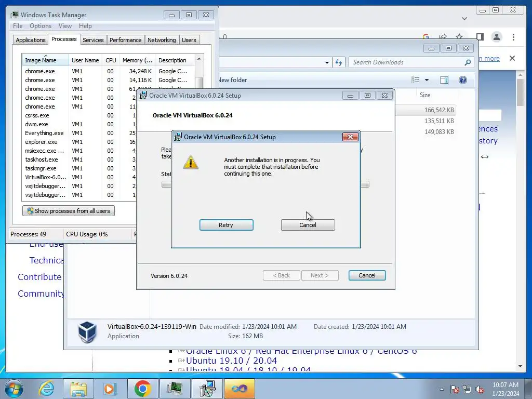Click Retry in the installation warning dialog
Image resolution: width=532 pixels, height=399 pixels.
tap(227, 225)
